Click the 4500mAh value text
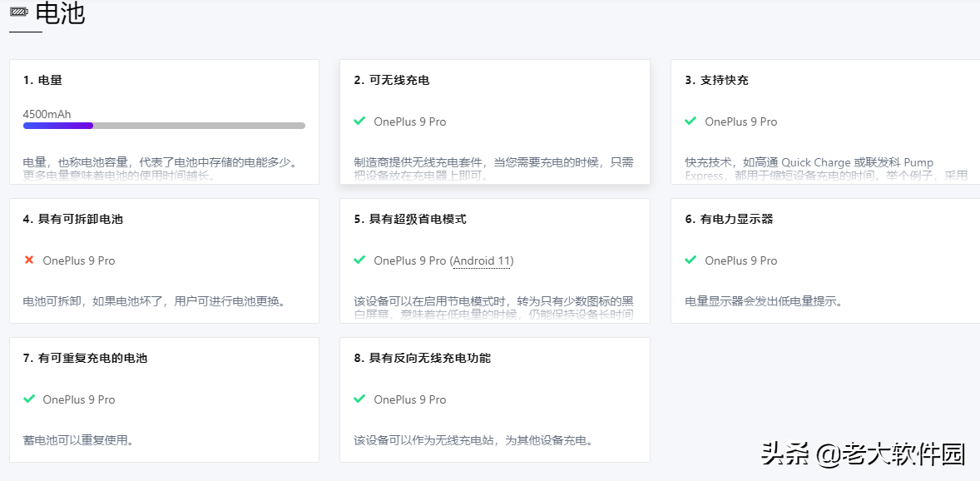This screenshot has width=980, height=481. [47, 114]
